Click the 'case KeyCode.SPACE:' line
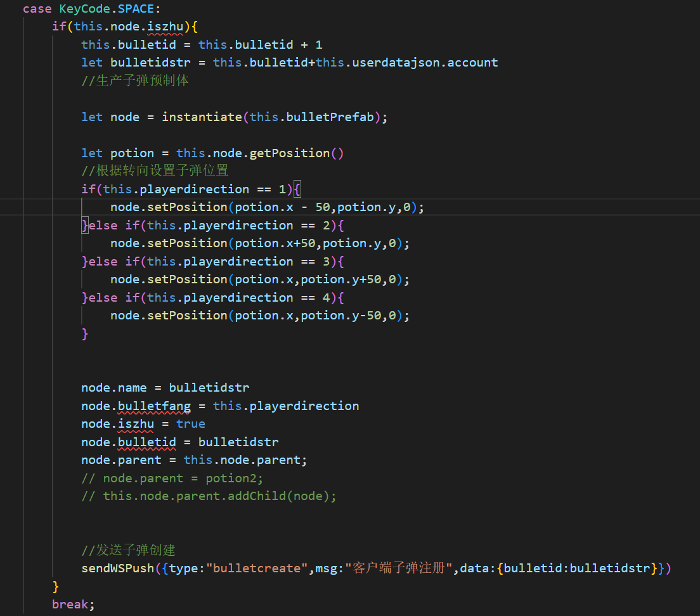700x616 pixels. click(91, 9)
